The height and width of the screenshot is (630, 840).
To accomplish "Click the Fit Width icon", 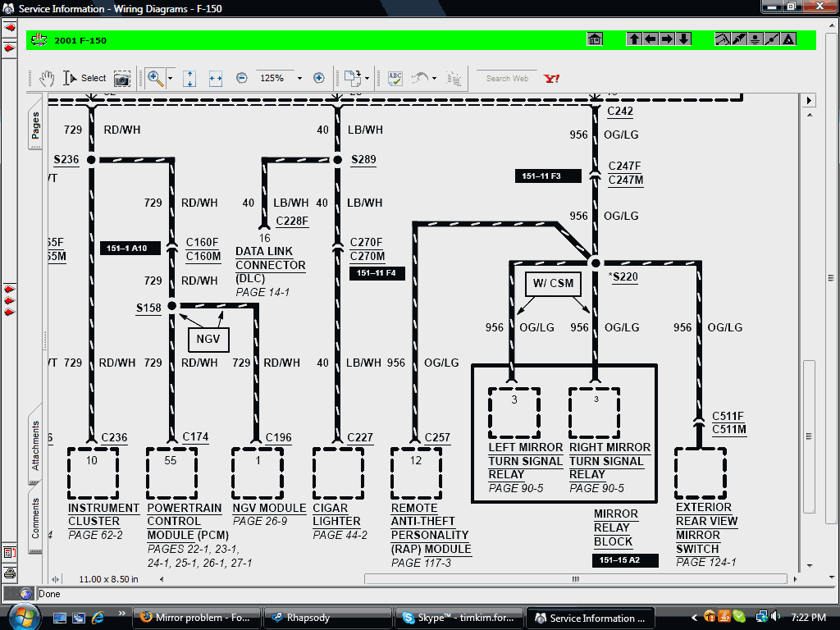I will pyautogui.click(x=216, y=78).
